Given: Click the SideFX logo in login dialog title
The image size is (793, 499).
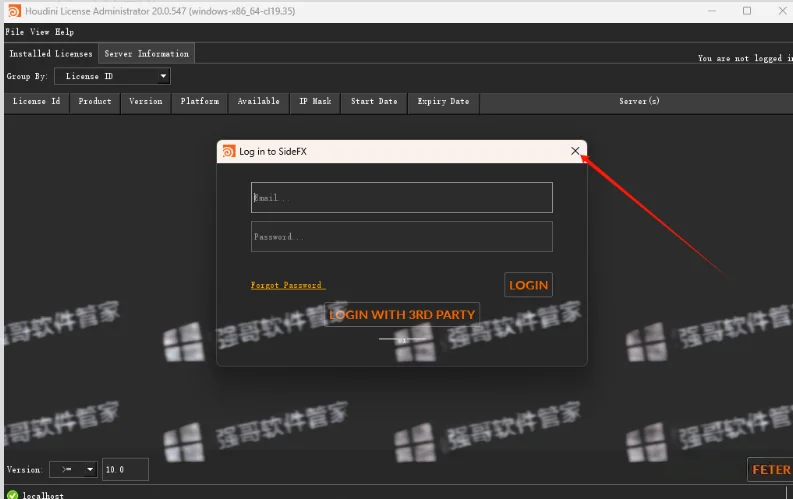Looking at the screenshot, I should point(229,151).
